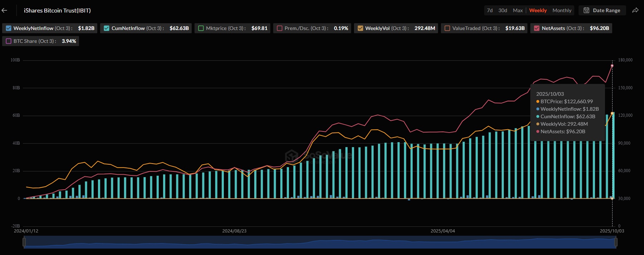Click the right handle of range slider

[616, 242]
